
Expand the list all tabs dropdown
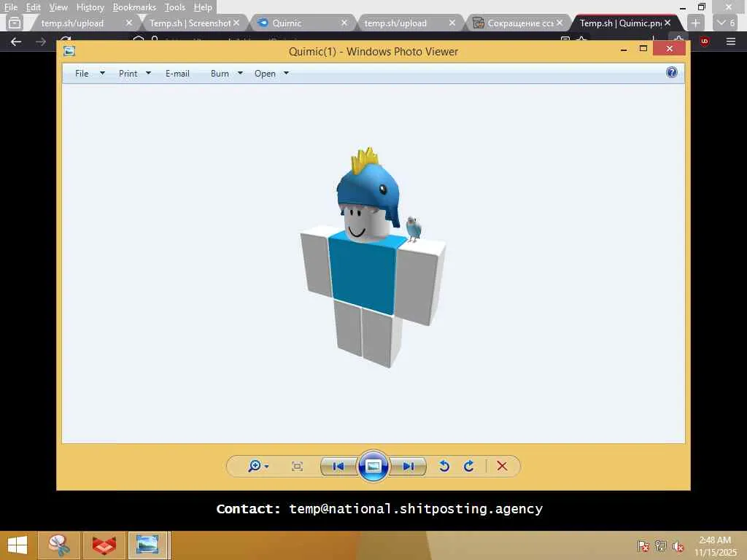coord(727,23)
